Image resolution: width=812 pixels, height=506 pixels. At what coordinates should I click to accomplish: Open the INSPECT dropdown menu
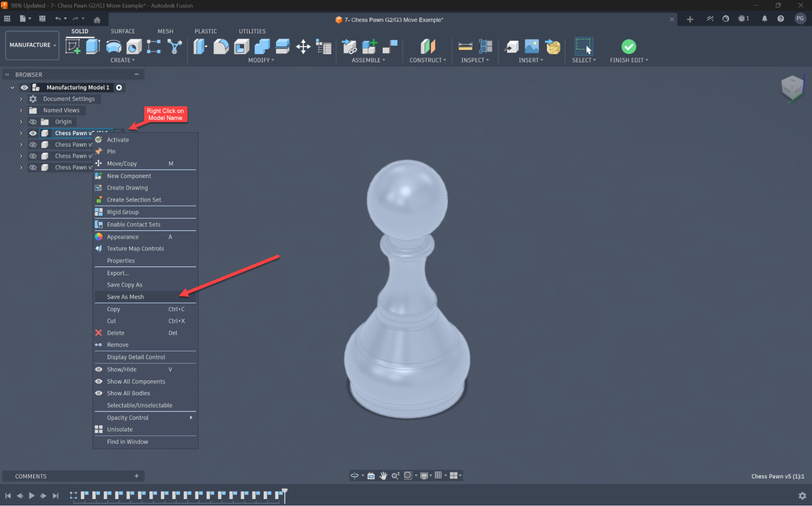coord(475,60)
